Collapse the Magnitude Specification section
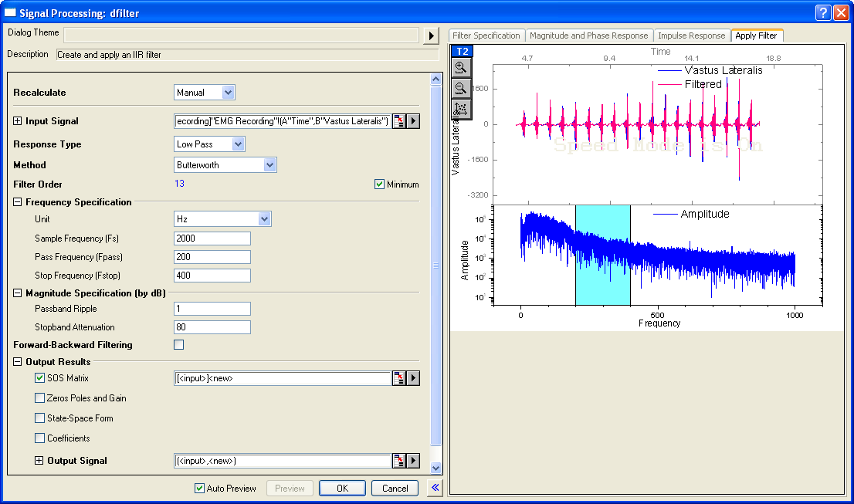The height and width of the screenshot is (504, 854). pos(18,293)
